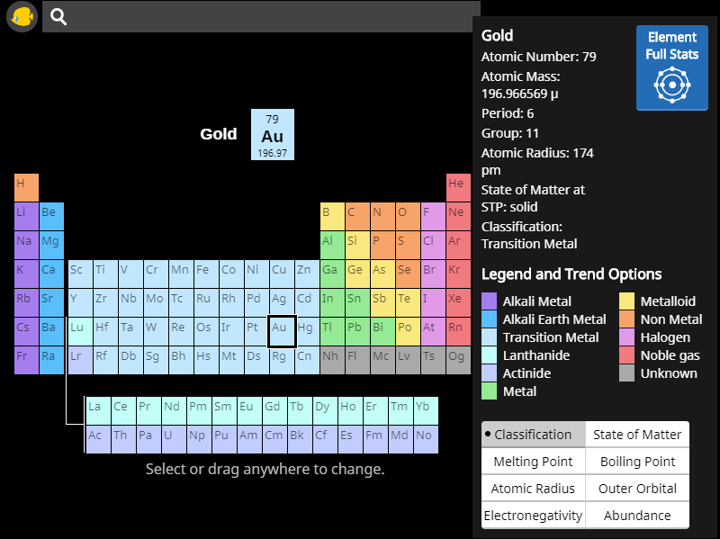The width and height of the screenshot is (720, 539).
Task: Switch to the Atomic Radius trend
Action: click(x=533, y=488)
